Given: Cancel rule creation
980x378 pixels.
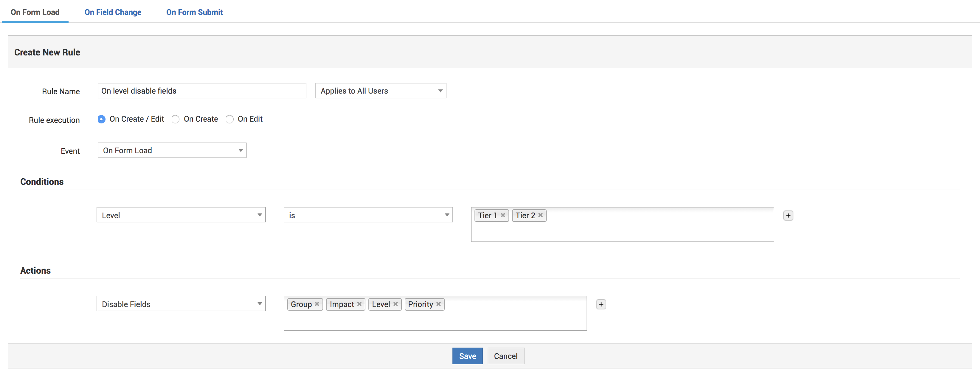Looking at the screenshot, I should [505, 356].
